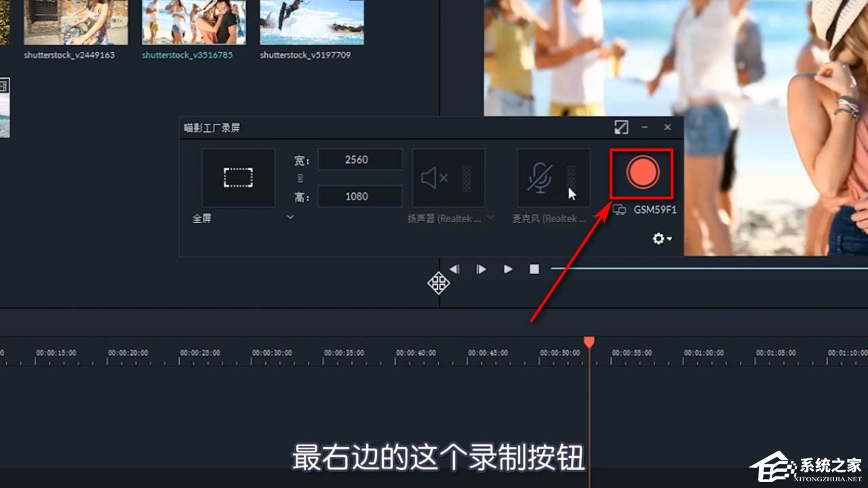Expand the microphone device Realtek dropdown
This screenshot has width=868, height=488.
pyautogui.click(x=594, y=218)
